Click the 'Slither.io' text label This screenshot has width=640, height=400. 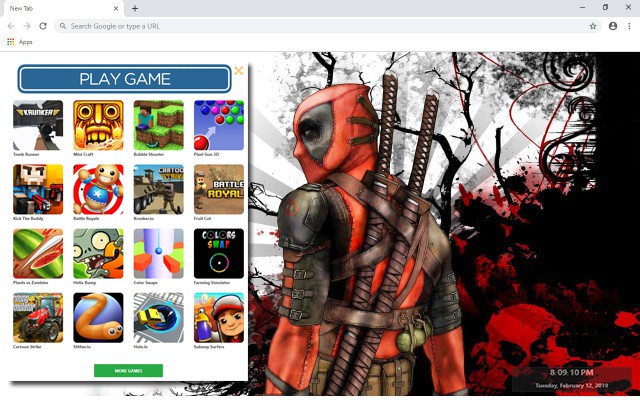[x=82, y=347]
